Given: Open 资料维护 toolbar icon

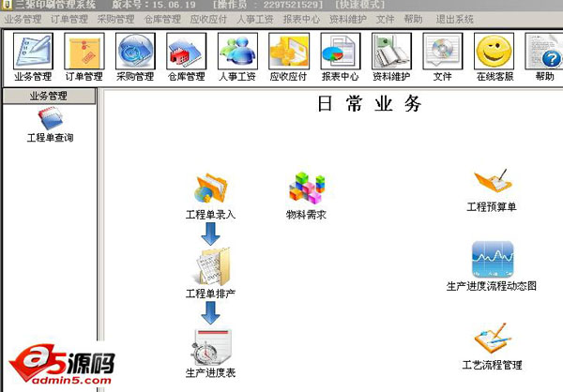Looking at the screenshot, I should 391,51.
